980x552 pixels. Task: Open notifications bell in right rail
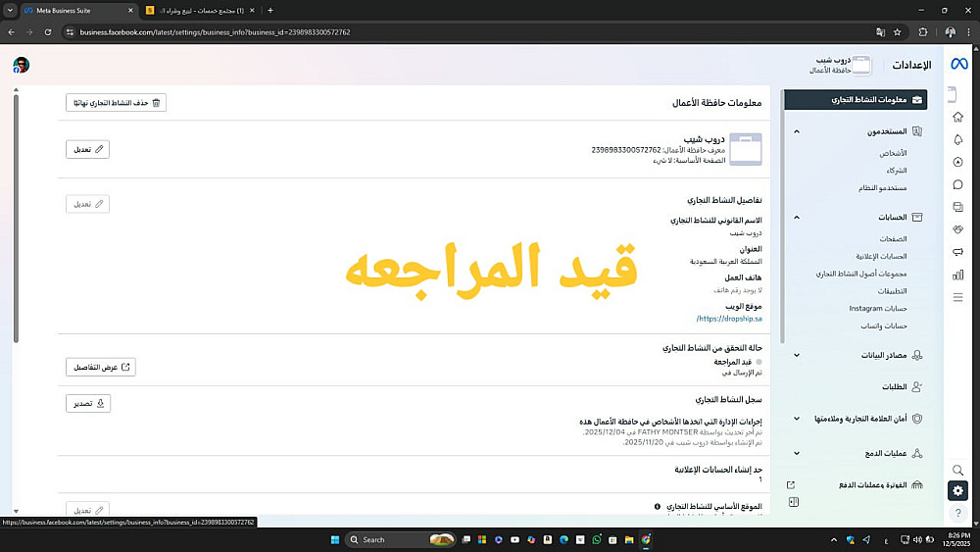click(x=957, y=139)
